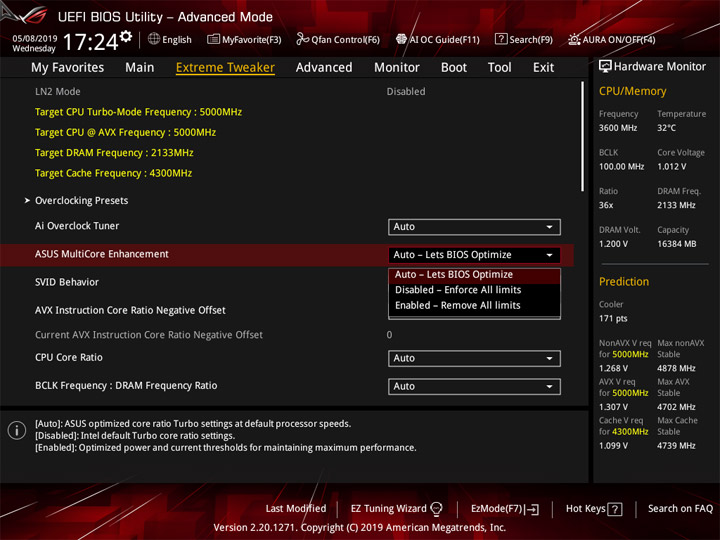Open MyFavorite(F3) list icon

point(213,39)
